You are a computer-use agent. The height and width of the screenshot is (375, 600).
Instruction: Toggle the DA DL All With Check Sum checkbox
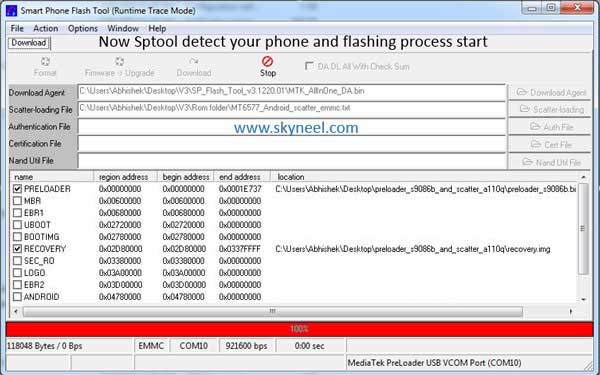(309, 66)
